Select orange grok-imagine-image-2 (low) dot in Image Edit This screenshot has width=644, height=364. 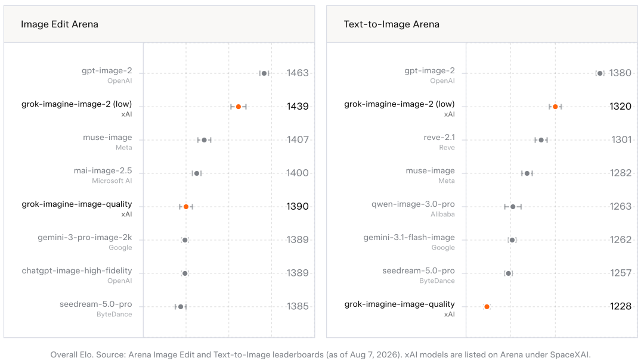point(238,107)
